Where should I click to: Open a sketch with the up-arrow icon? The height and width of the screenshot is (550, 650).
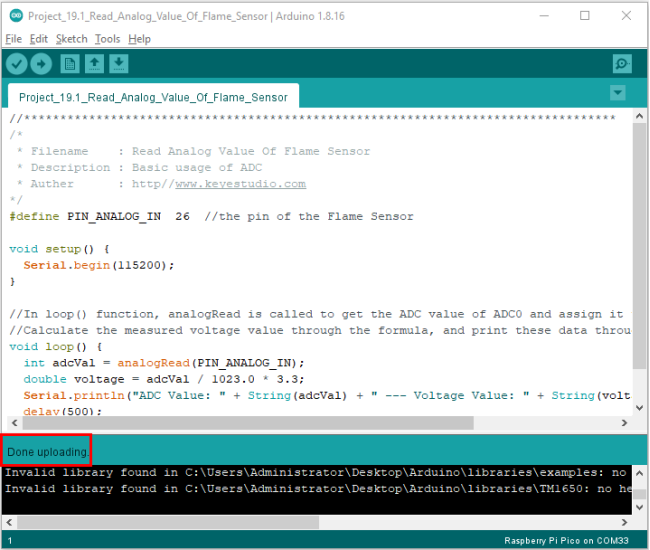[x=94, y=64]
